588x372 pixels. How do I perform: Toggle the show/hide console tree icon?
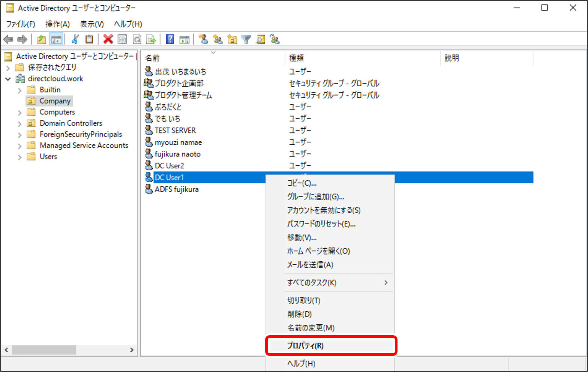click(x=57, y=39)
